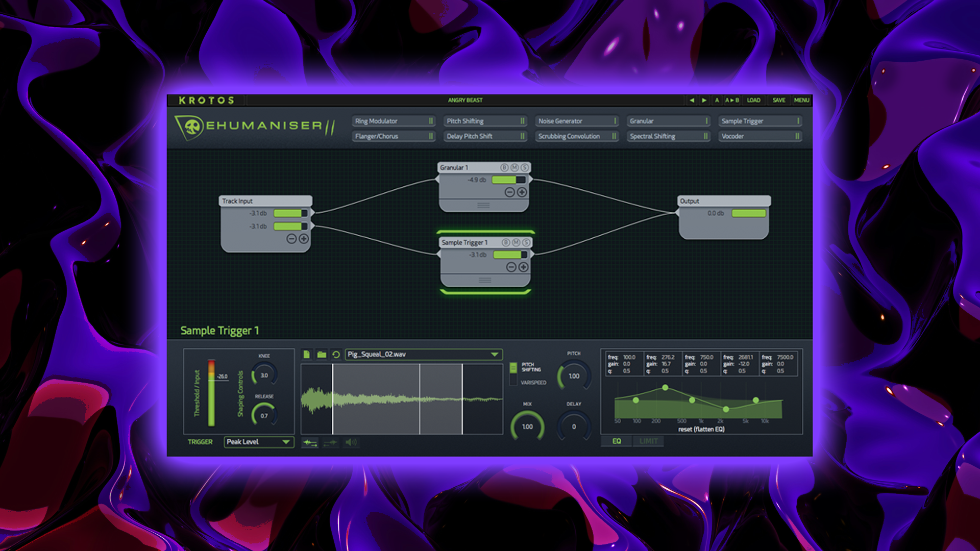
Task: Click the Dehumaniser skull logo
Action: coord(190,127)
